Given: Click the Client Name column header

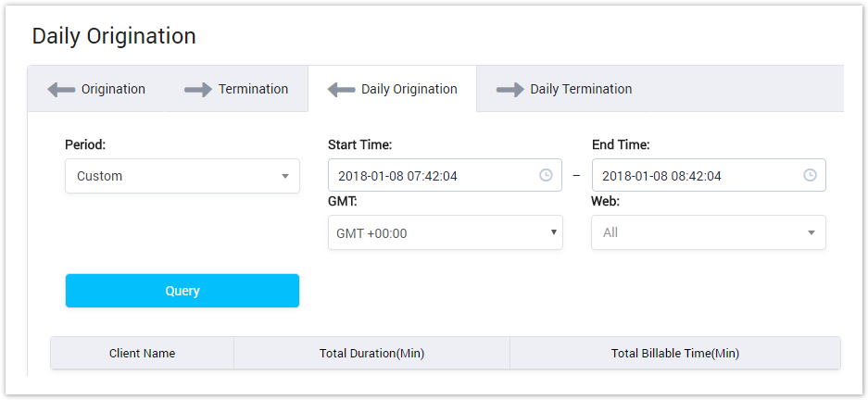Looking at the screenshot, I should pyautogui.click(x=142, y=354).
